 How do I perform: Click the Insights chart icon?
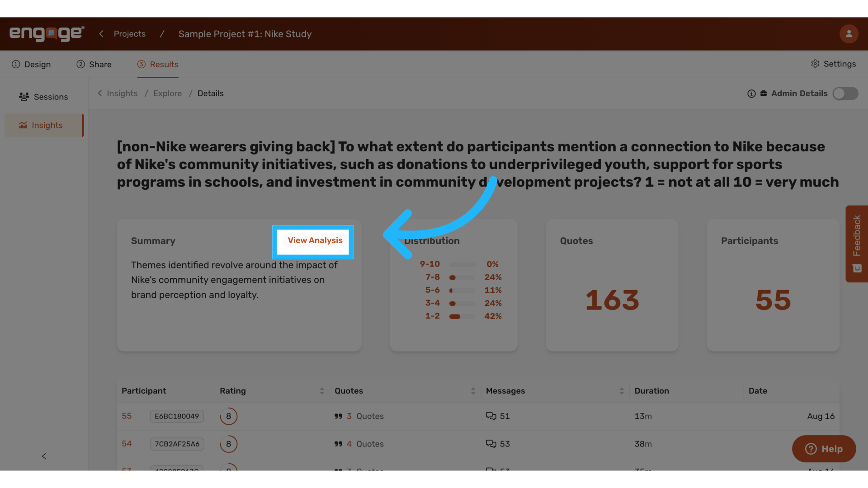point(23,125)
